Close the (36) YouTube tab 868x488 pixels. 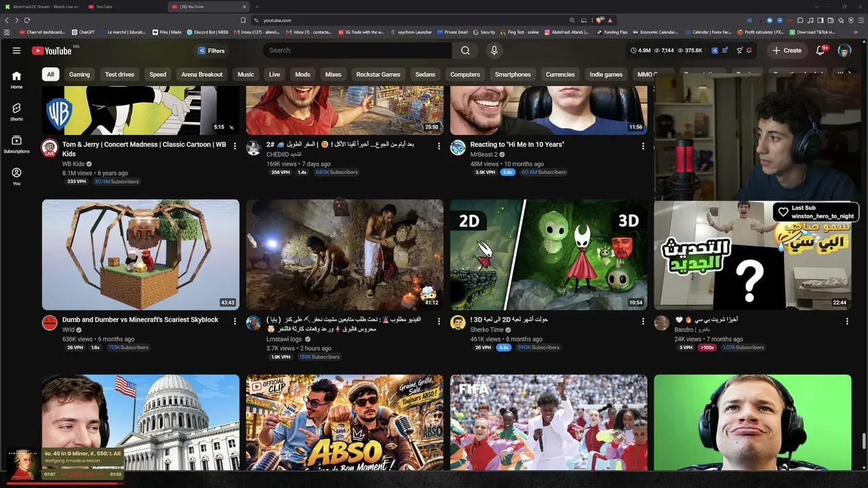244,7
